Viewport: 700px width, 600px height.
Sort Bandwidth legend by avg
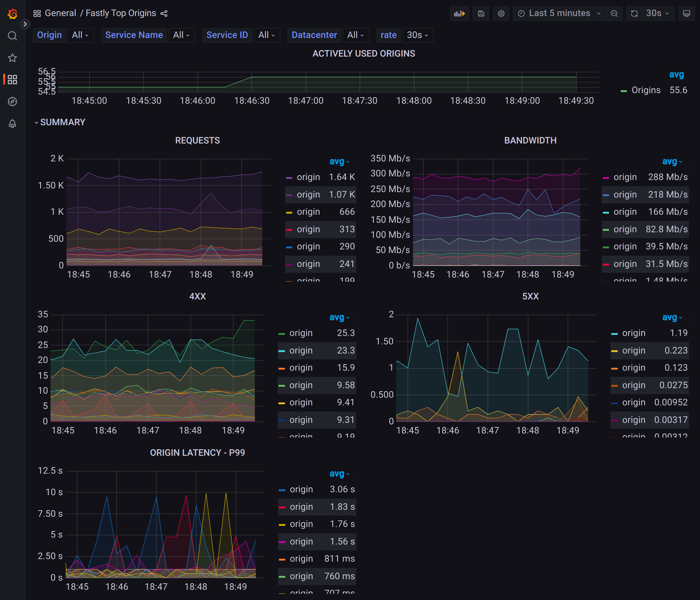672,161
